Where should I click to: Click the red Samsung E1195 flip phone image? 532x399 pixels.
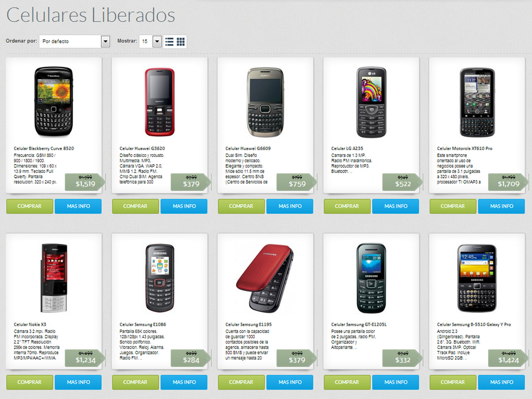pos(265,277)
